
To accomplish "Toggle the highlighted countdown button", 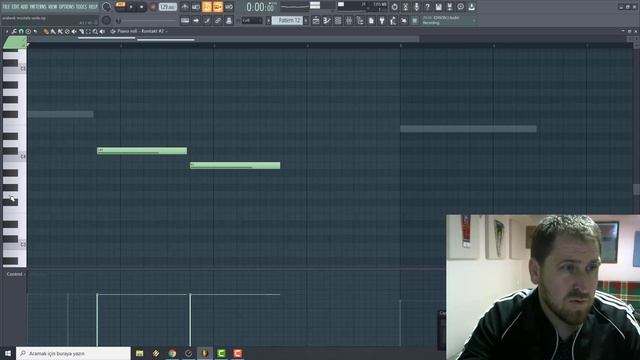I will 207,7.
